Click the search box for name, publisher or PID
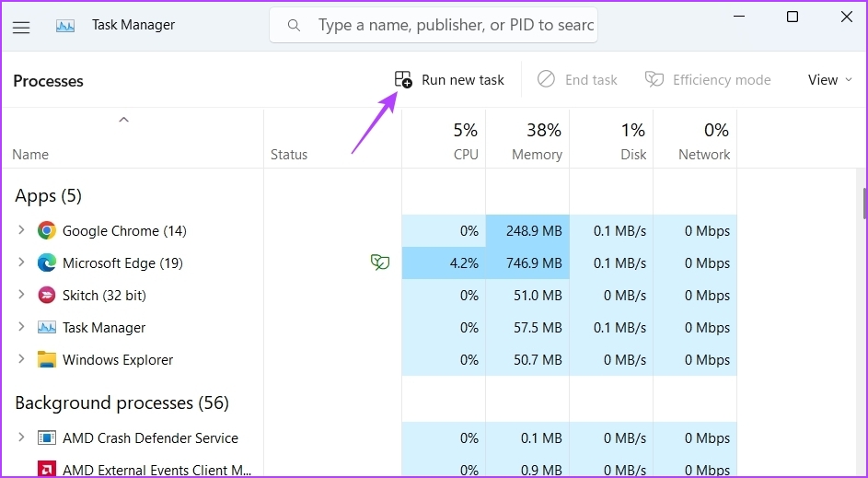Image resolution: width=868 pixels, height=478 pixels. pos(434,25)
